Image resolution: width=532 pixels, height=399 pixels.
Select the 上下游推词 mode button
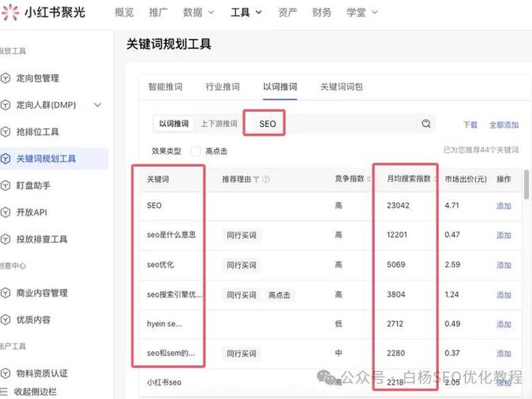219,124
